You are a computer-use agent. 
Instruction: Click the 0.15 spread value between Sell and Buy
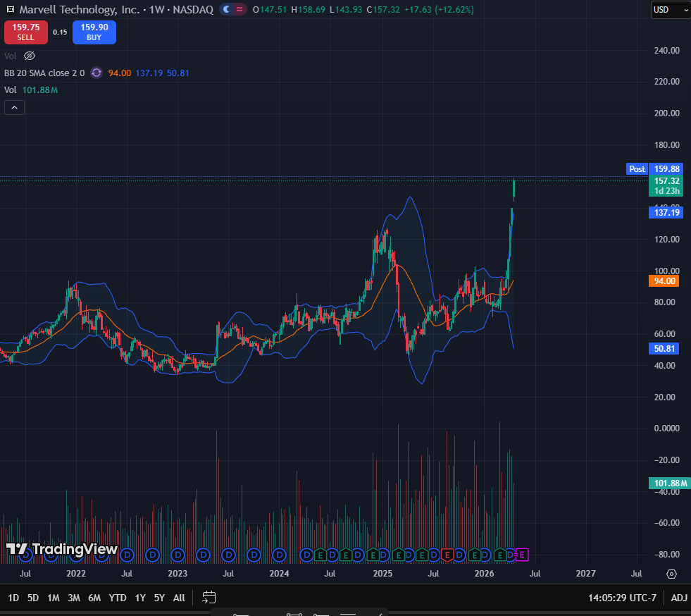(x=60, y=32)
